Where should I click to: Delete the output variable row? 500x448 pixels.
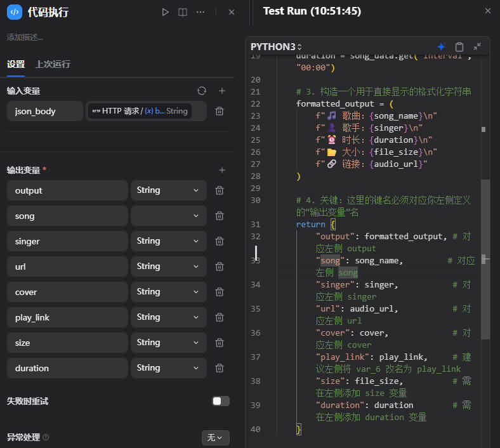220,190
